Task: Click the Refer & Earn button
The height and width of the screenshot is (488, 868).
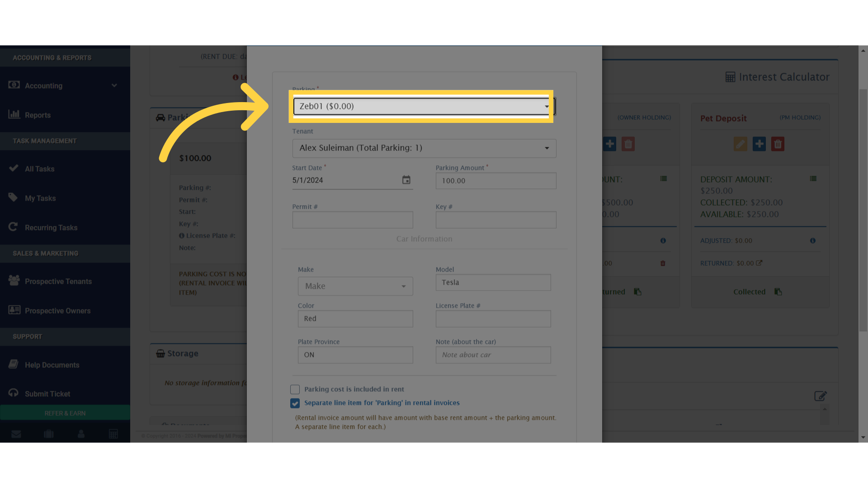Action: pos(65,413)
